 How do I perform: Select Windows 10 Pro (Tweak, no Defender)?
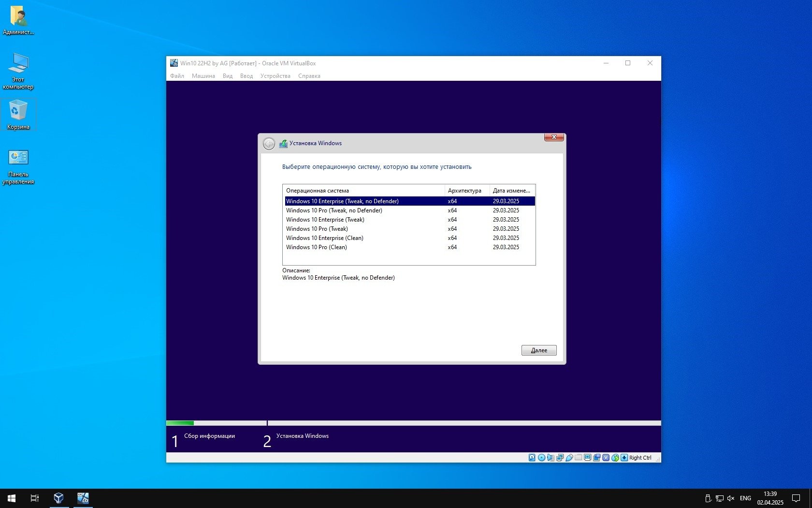[x=333, y=210]
